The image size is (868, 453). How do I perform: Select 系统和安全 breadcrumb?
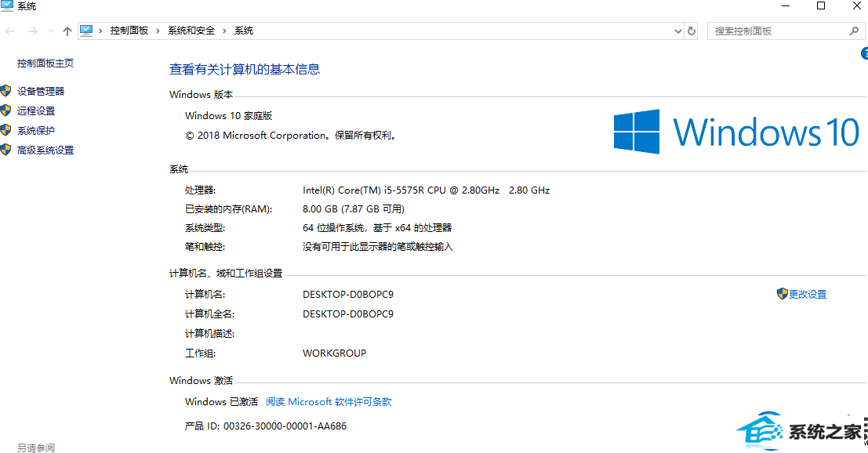[x=191, y=31]
